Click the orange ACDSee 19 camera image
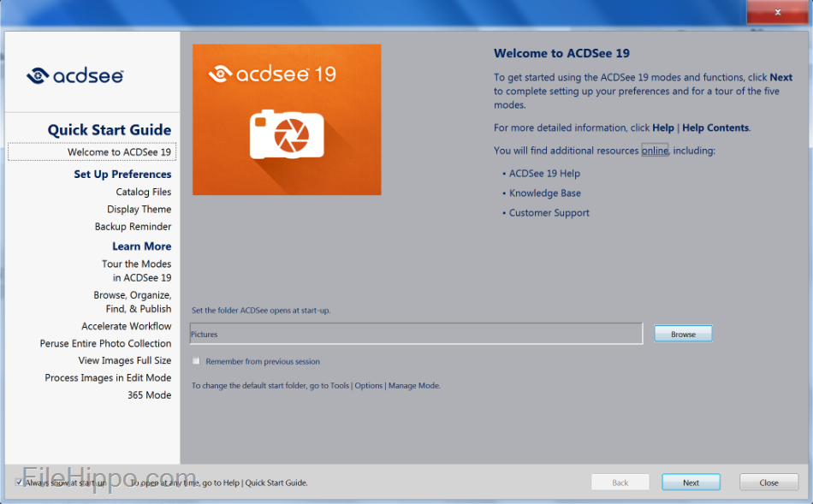Image resolution: width=813 pixels, height=504 pixels. coord(287,120)
